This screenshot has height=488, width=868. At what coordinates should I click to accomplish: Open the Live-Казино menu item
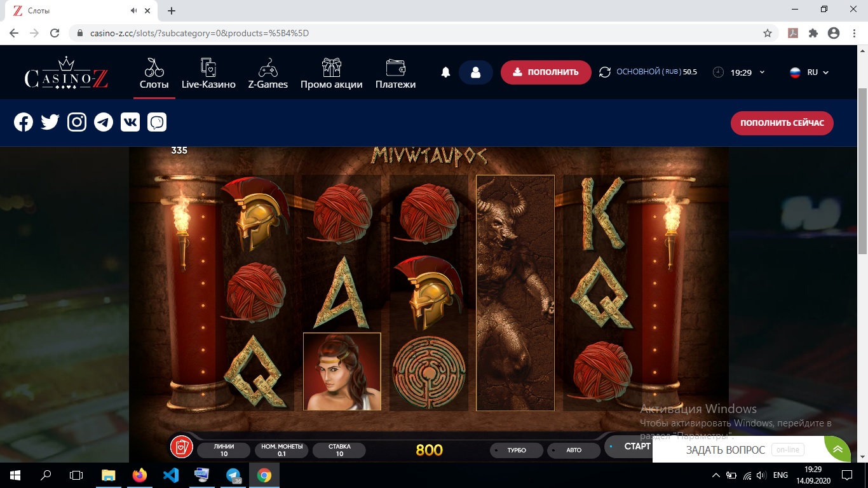coord(208,74)
